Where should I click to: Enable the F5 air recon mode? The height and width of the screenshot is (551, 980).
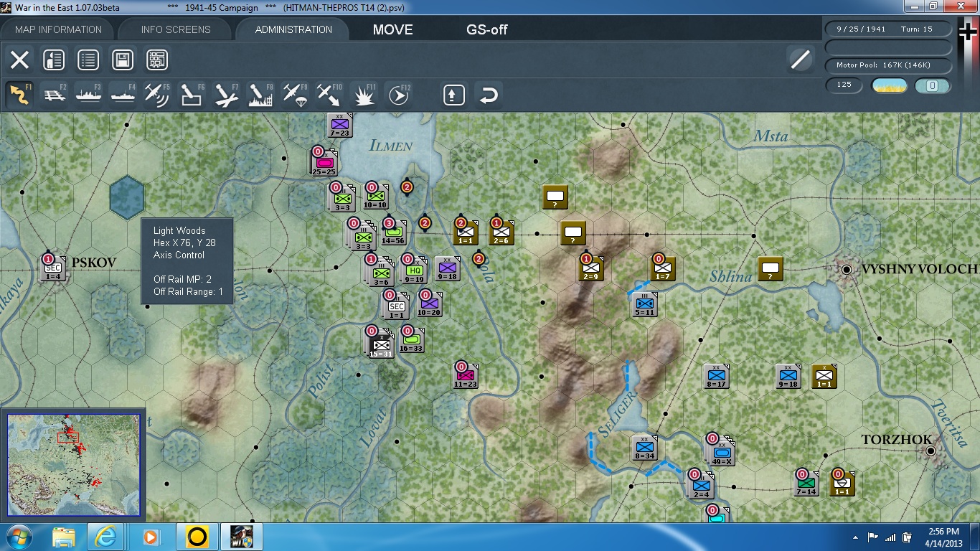pyautogui.click(x=158, y=95)
